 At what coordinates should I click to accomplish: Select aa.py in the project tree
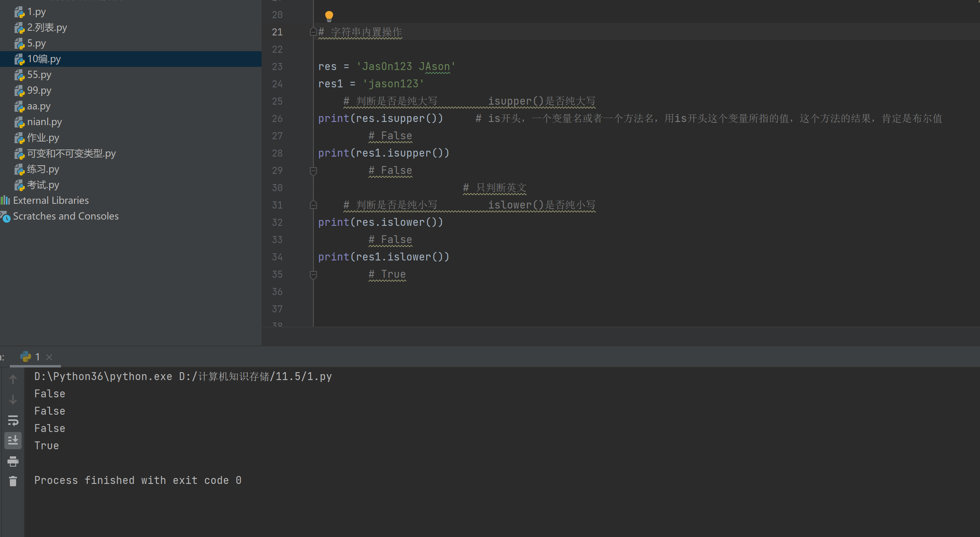[x=39, y=106]
